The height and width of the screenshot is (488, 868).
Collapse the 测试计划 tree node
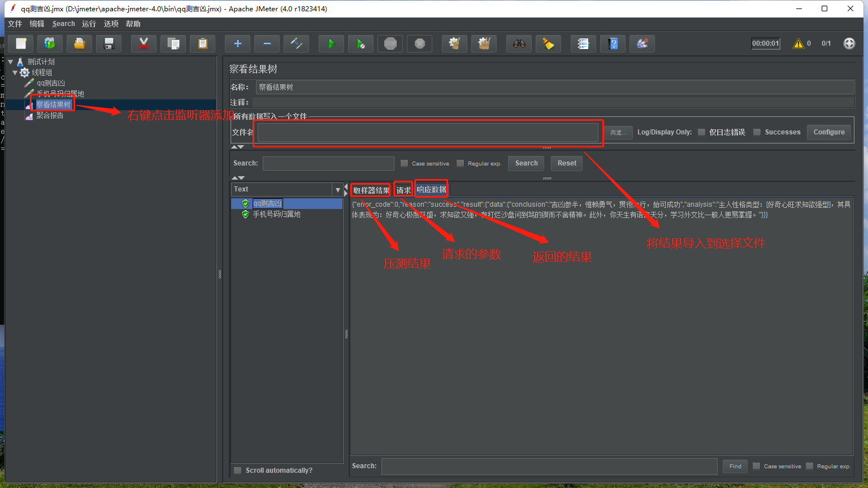tap(11, 62)
